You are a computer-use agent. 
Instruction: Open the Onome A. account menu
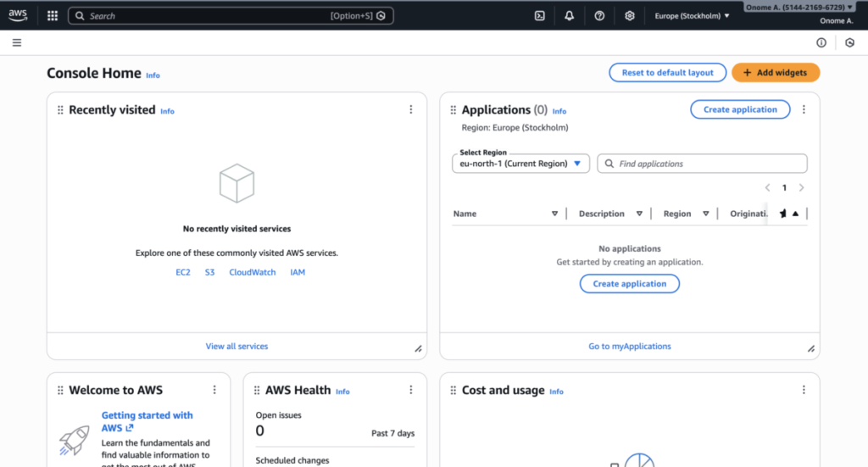[x=799, y=7]
